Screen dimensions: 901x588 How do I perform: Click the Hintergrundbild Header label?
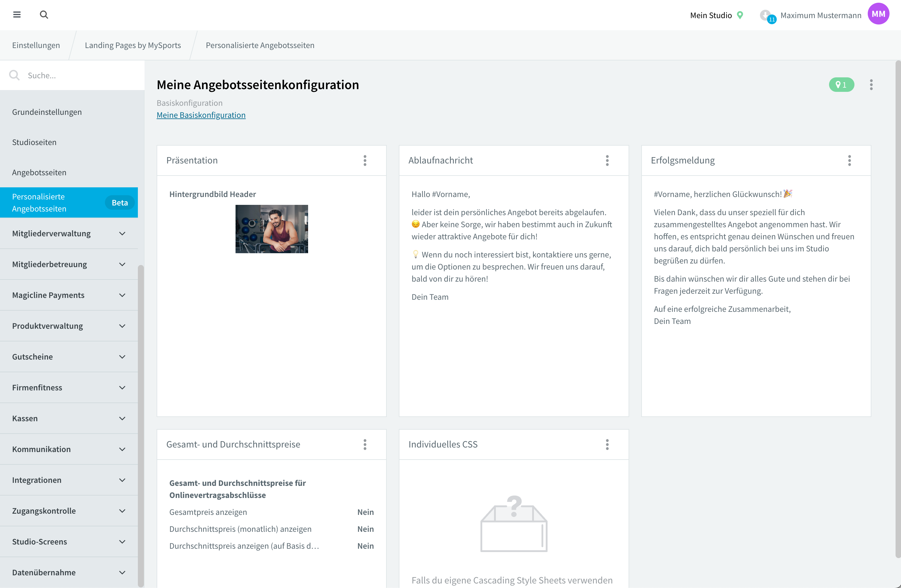tap(213, 195)
